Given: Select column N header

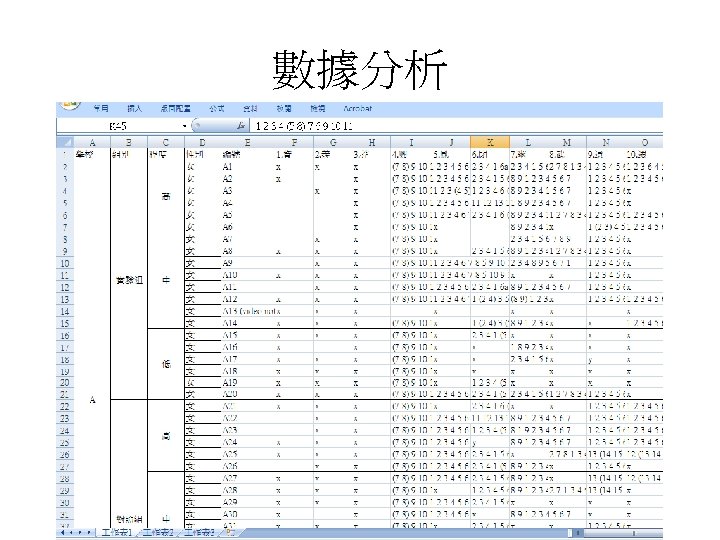Looking at the screenshot, I should 606,142.
